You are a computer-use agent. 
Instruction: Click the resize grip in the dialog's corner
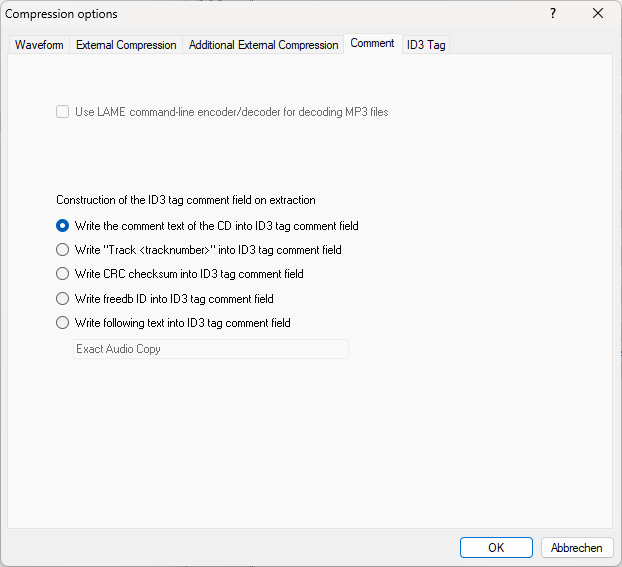[x=616, y=561]
